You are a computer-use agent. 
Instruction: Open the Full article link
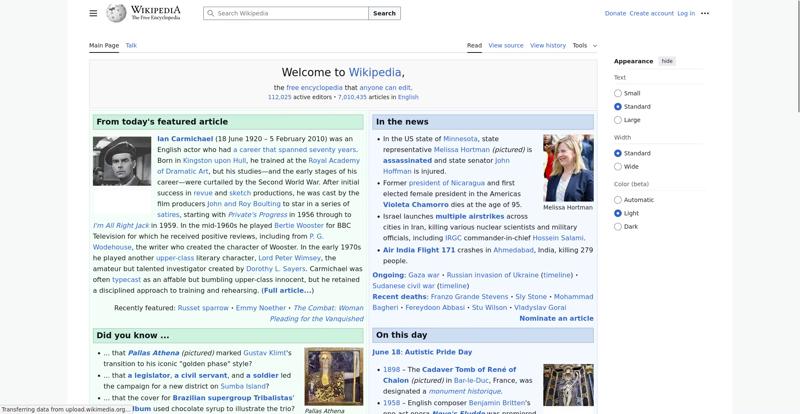(287, 290)
